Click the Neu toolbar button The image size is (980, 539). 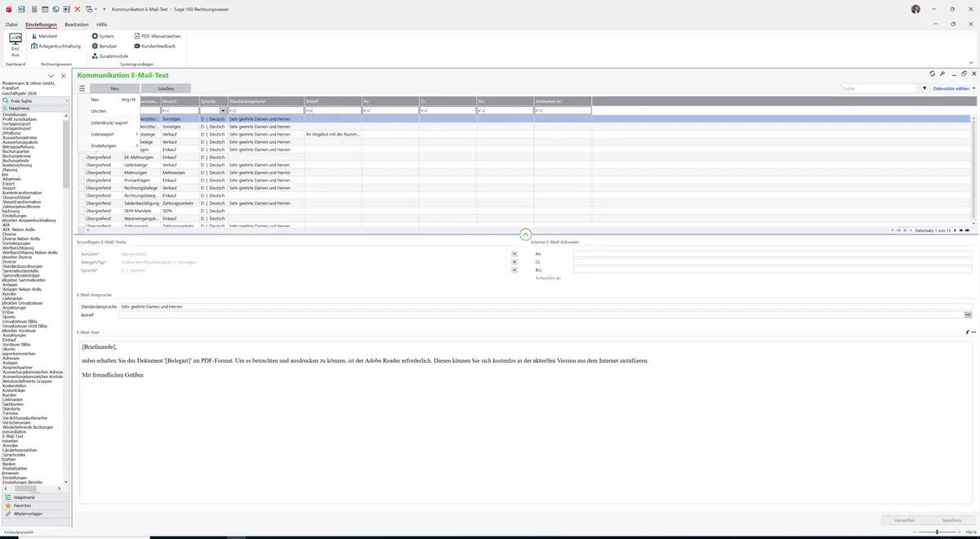115,88
